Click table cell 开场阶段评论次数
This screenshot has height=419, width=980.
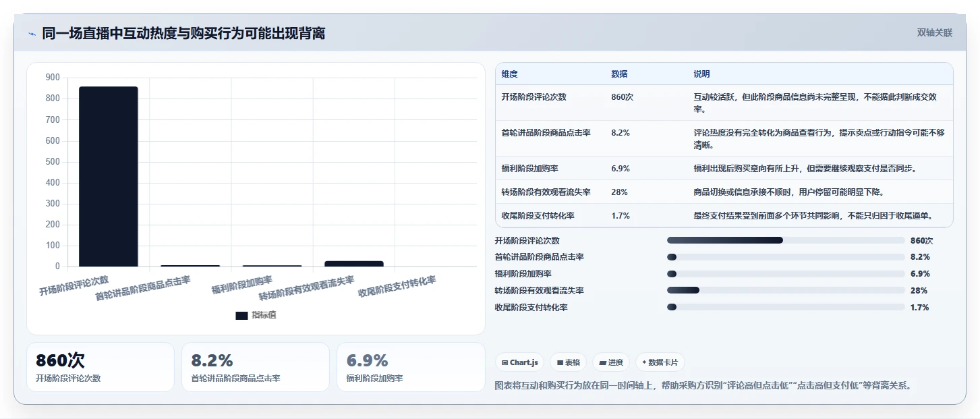point(534,96)
